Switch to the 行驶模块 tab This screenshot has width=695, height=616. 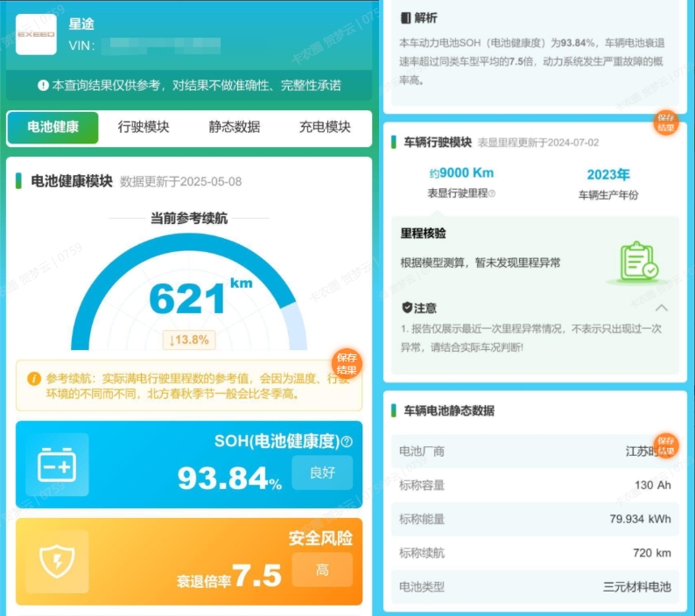(x=144, y=127)
